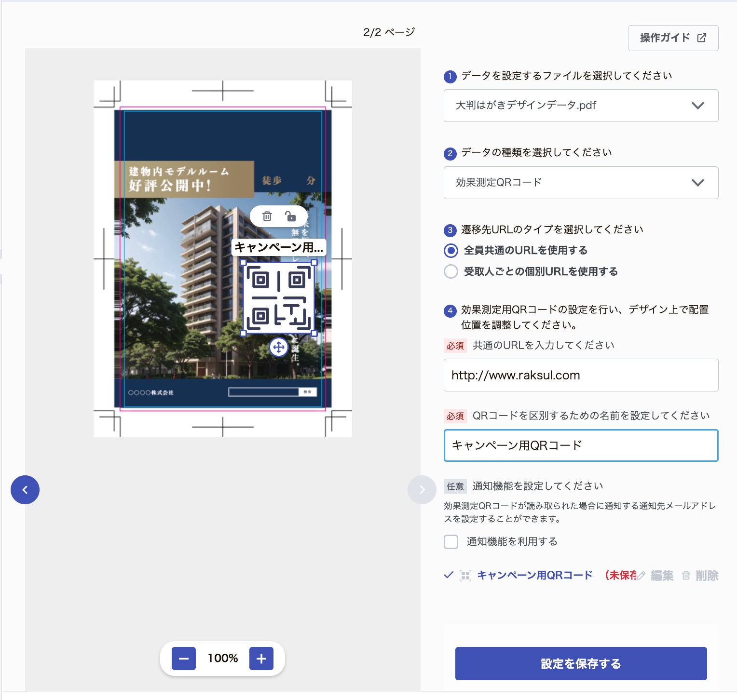Select the QR code placeholder on the design

click(279, 298)
